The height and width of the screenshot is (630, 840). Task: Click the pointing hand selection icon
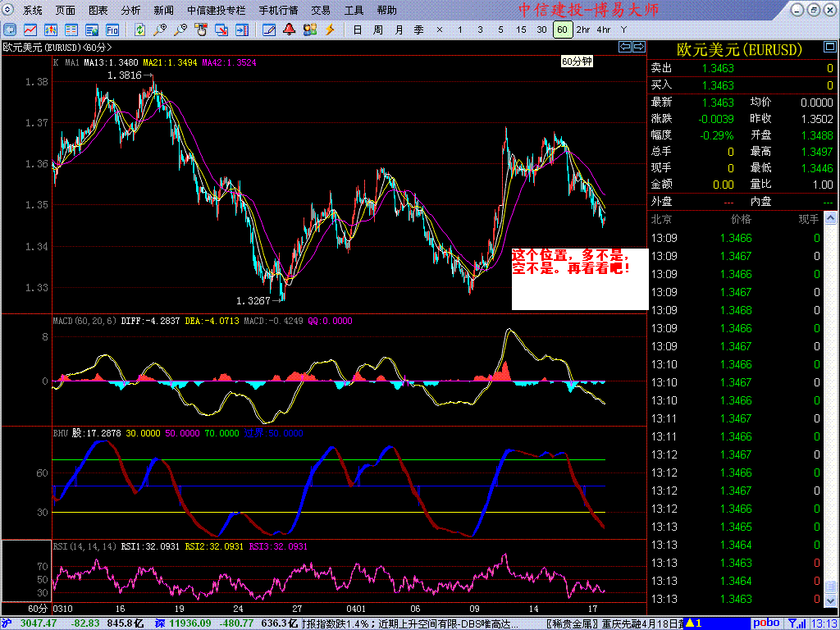[x=201, y=30]
